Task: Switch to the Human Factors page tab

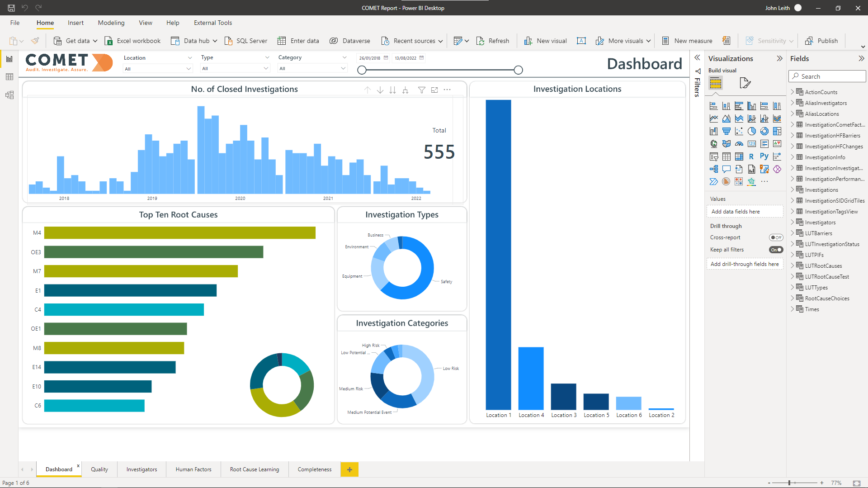Action: coord(193,469)
